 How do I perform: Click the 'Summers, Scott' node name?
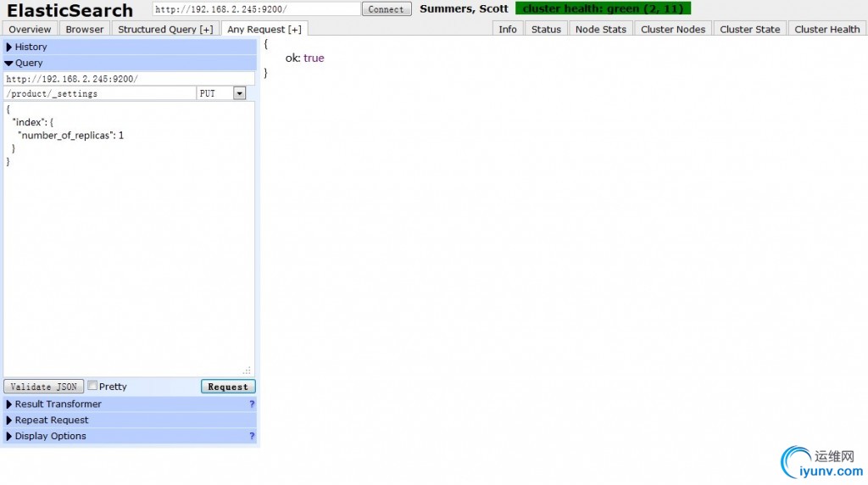click(464, 8)
